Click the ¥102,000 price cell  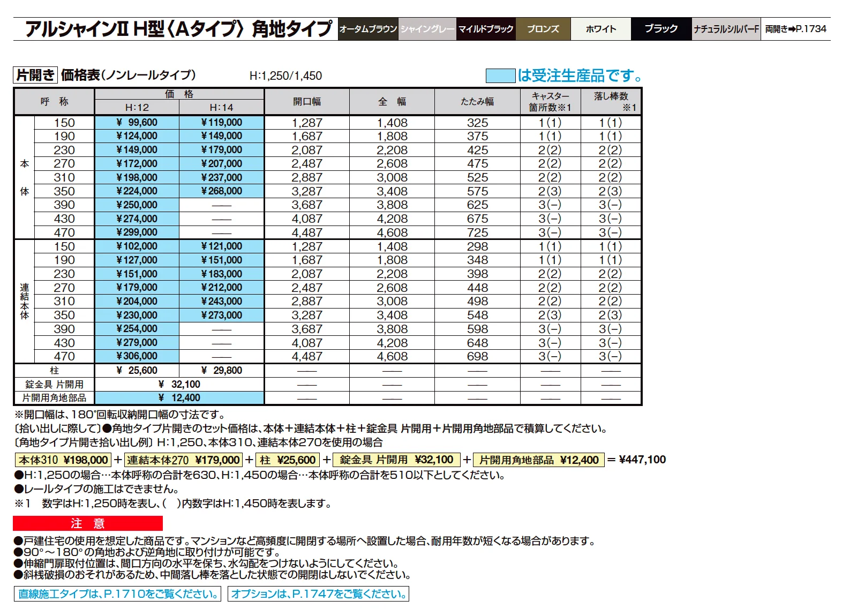point(137,246)
